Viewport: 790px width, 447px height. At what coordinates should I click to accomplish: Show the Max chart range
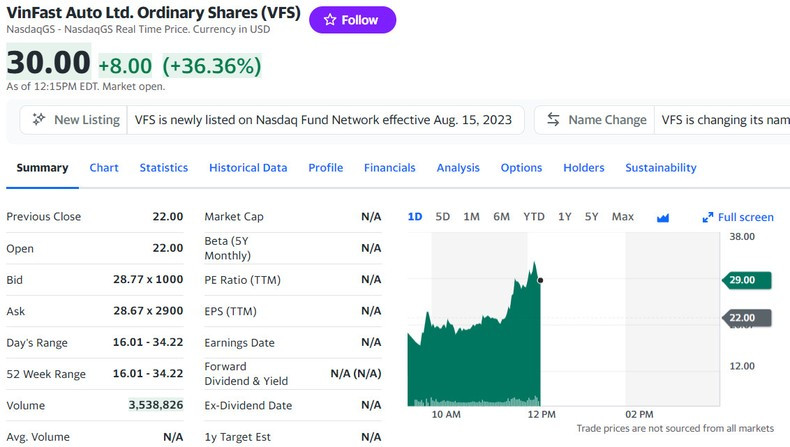(623, 217)
